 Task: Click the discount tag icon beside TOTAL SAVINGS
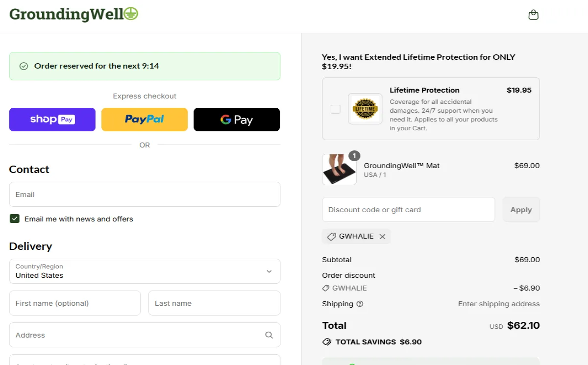[326, 342]
